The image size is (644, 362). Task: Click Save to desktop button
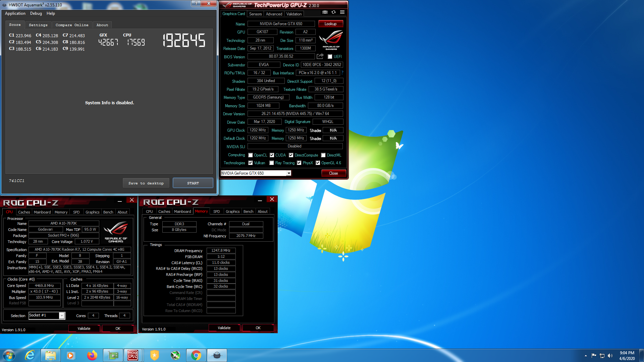pos(146,183)
